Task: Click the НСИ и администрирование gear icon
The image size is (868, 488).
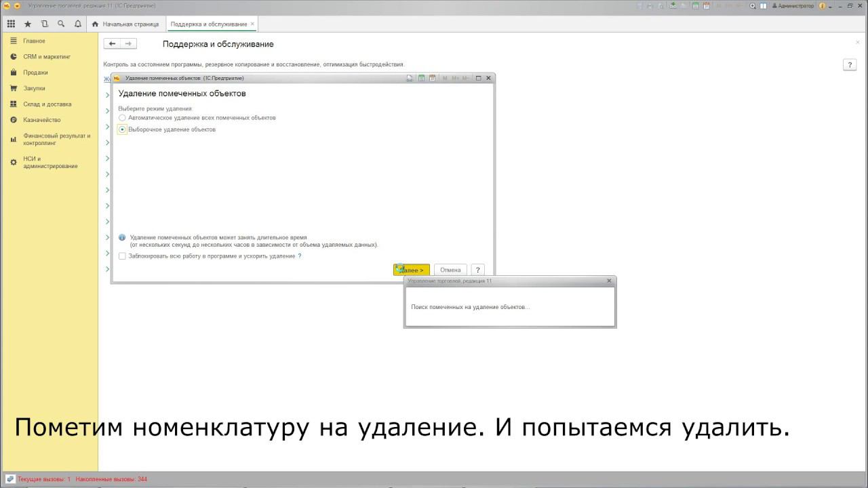Action: [14, 163]
